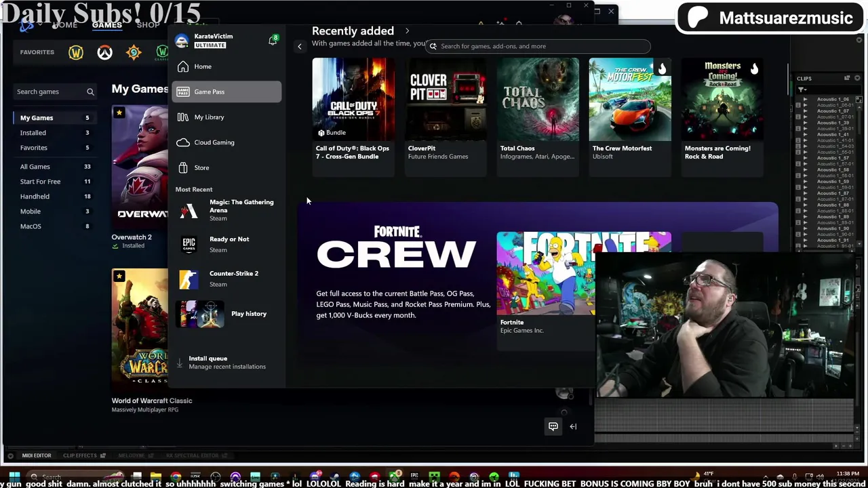868x488 pixels.
Task: Collapse the Xbox social panel arrow icon
Action: click(573, 426)
